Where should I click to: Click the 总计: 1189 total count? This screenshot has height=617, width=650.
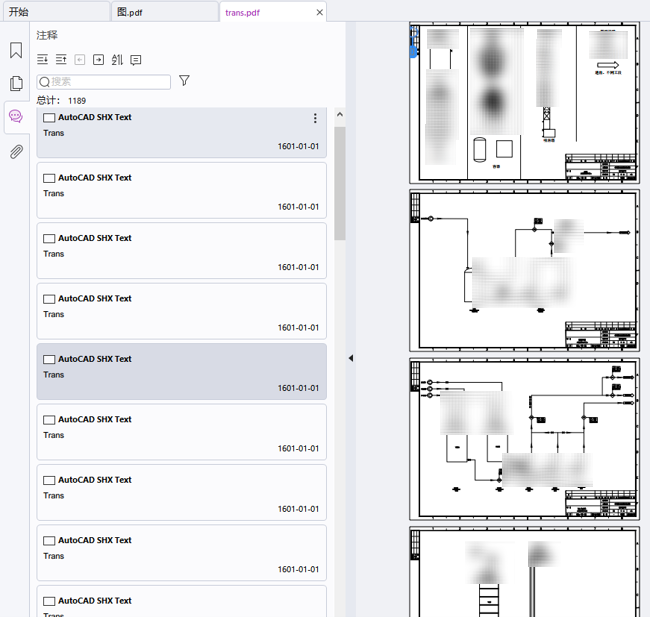point(61,100)
